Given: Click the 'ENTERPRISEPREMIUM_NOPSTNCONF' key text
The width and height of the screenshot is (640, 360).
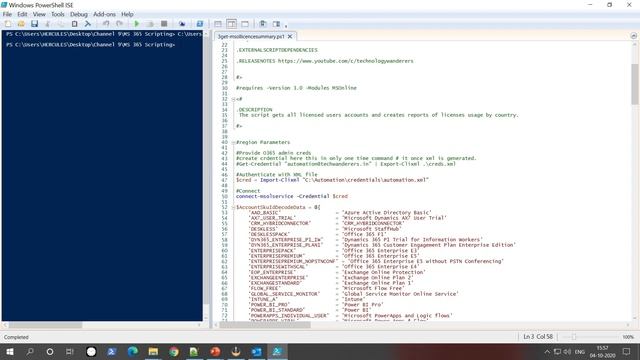Looking at the screenshot, I should coord(293,261).
